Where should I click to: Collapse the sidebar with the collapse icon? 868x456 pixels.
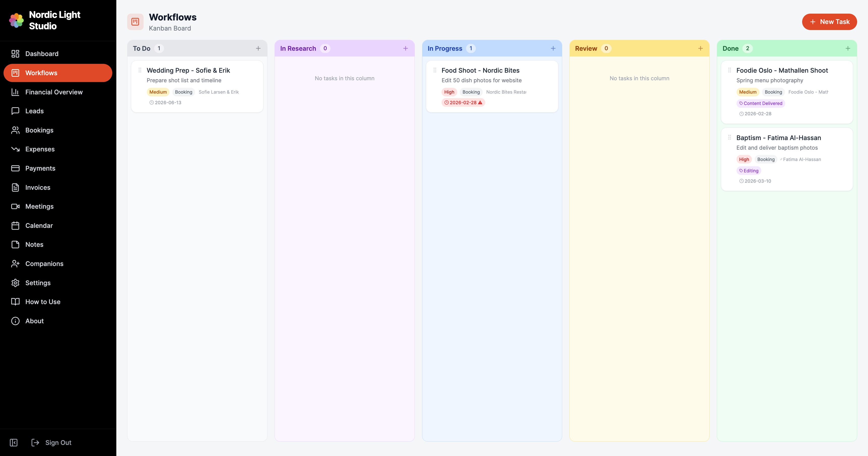coord(13,443)
